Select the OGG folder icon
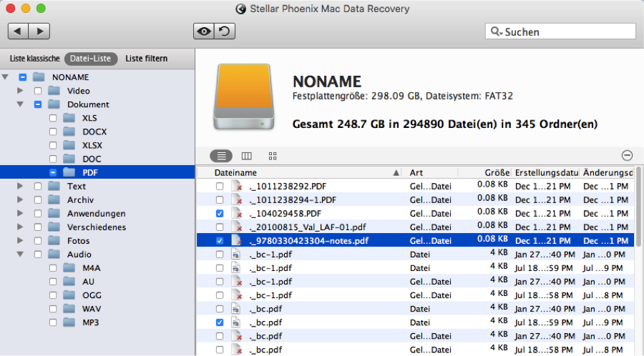 [x=69, y=295]
